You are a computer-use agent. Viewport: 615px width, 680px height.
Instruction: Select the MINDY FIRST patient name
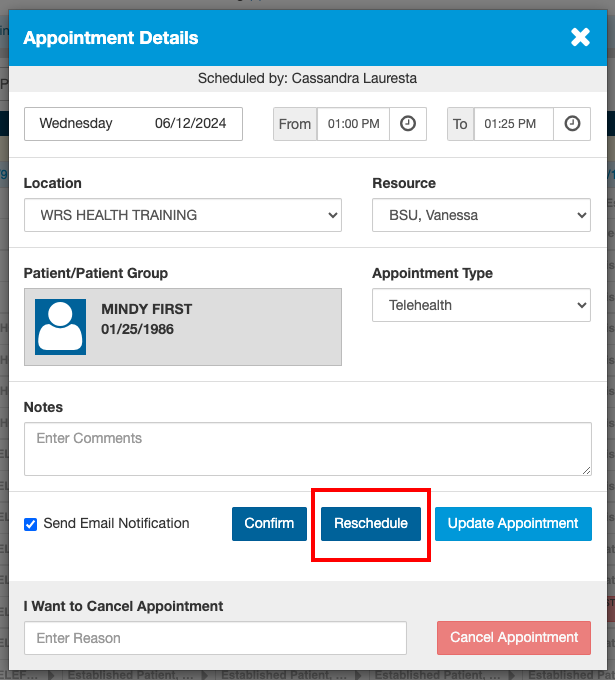[x=146, y=309]
